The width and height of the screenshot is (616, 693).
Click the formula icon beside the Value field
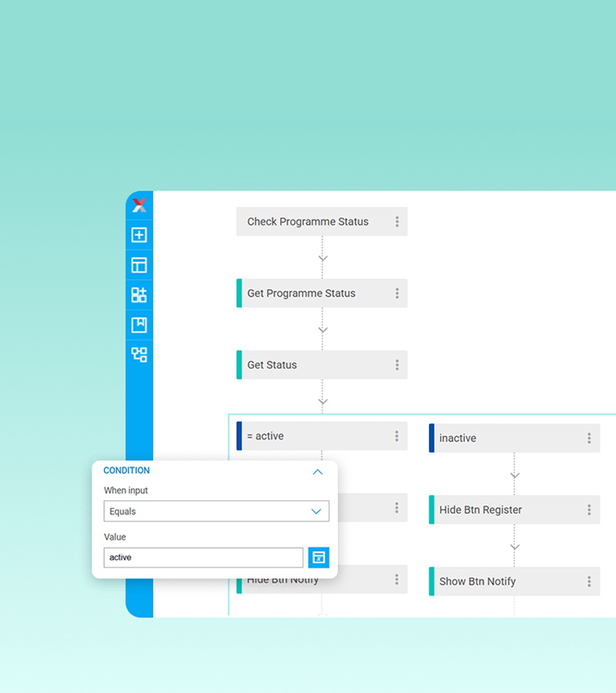(x=318, y=557)
